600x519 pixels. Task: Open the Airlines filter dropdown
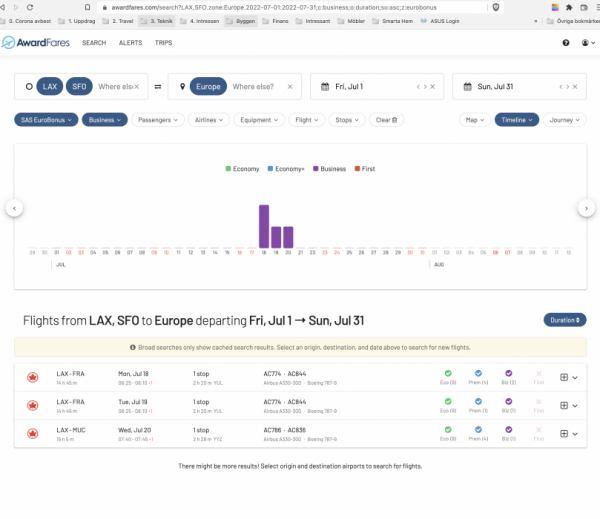(207, 120)
